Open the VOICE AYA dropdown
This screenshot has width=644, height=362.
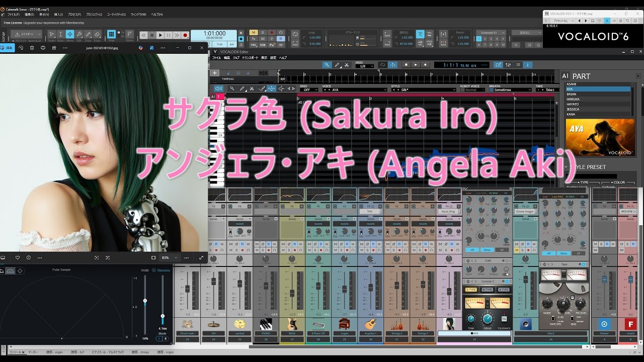(x=355, y=89)
